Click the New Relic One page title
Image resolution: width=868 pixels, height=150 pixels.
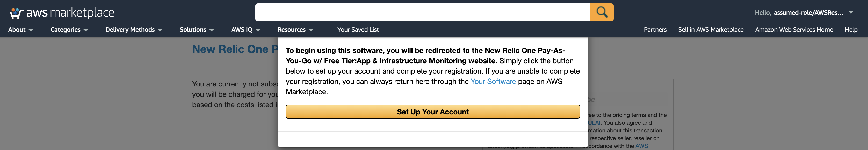[235, 49]
